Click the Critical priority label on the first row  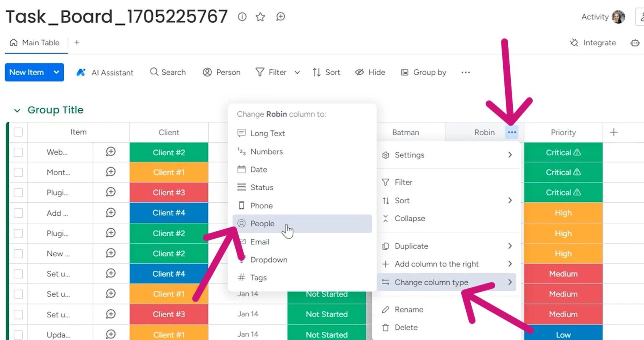[563, 152]
